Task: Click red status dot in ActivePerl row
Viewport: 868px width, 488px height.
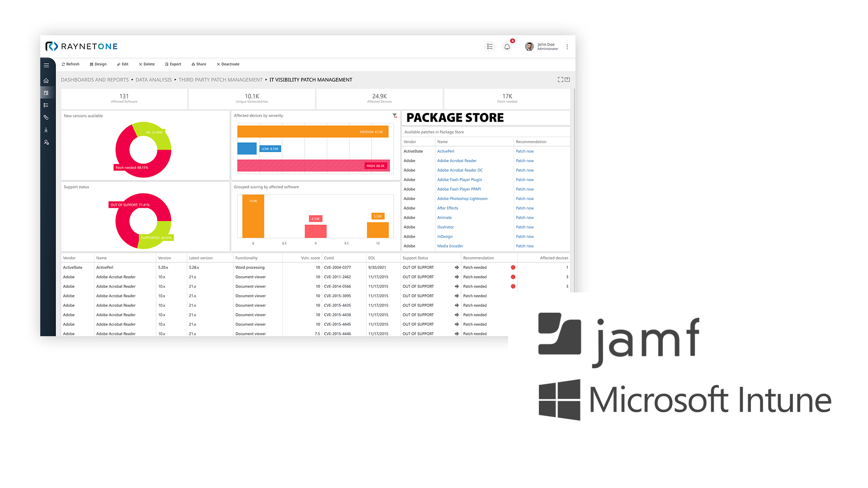Action: tap(513, 267)
